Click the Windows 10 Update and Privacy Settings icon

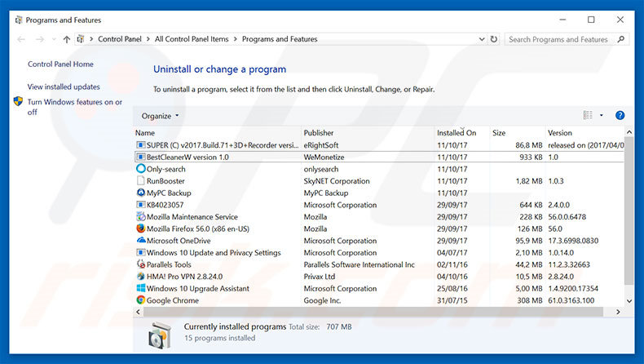click(x=140, y=252)
